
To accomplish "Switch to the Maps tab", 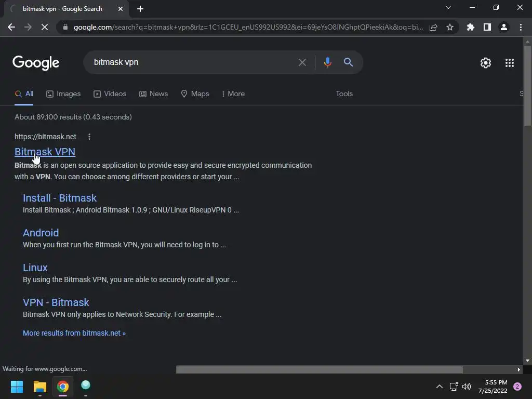I will coord(195,94).
